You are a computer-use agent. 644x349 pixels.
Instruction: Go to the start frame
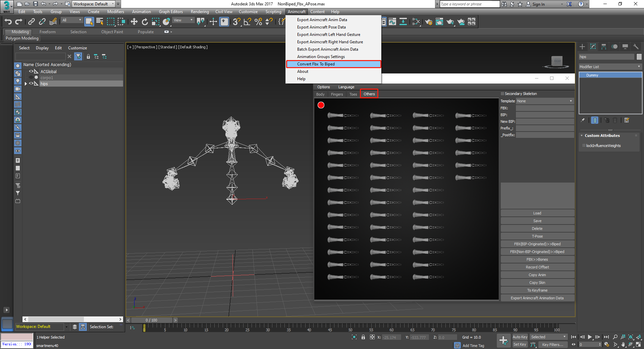574,337
